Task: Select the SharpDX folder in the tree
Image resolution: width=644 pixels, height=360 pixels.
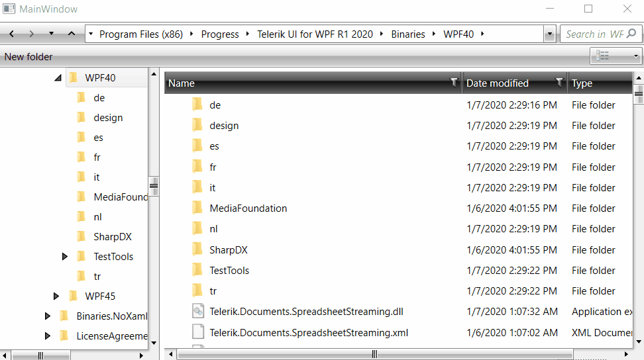Action: pyautogui.click(x=113, y=237)
